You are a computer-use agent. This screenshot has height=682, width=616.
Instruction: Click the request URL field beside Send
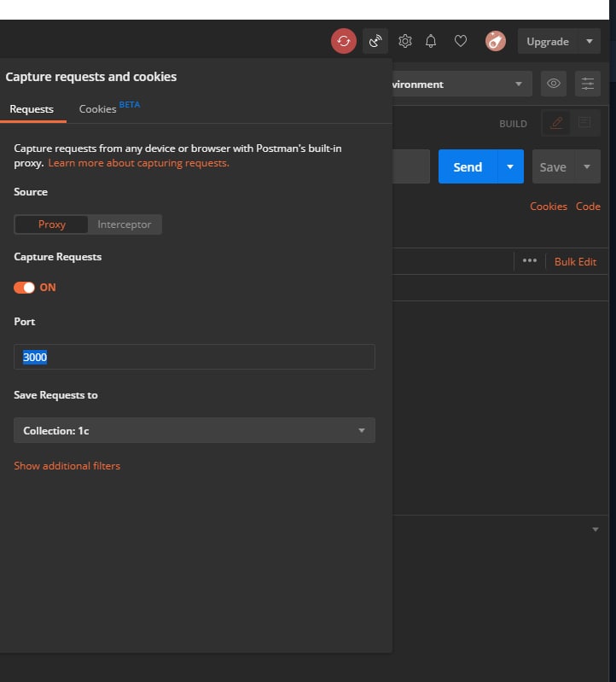click(x=411, y=167)
